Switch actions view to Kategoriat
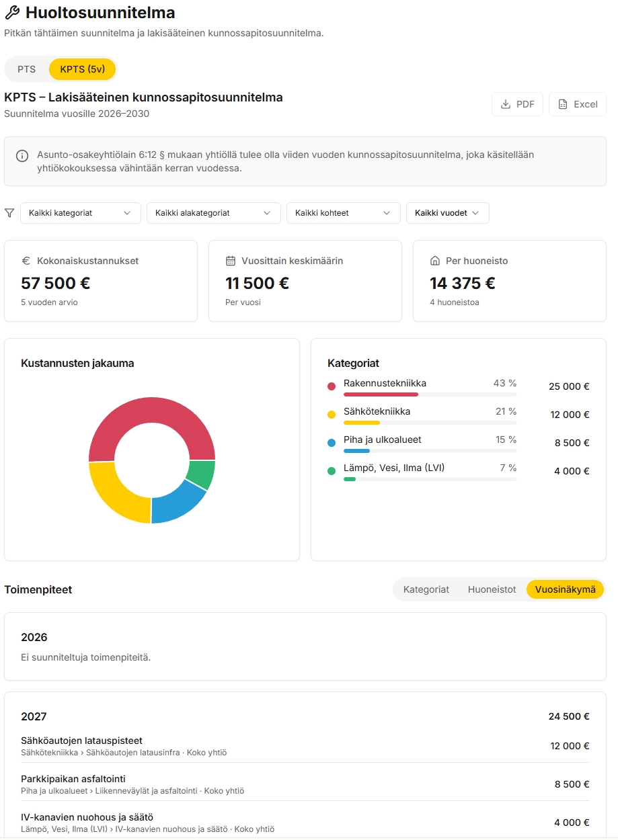This screenshot has width=618, height=840. tap(426, 589)
